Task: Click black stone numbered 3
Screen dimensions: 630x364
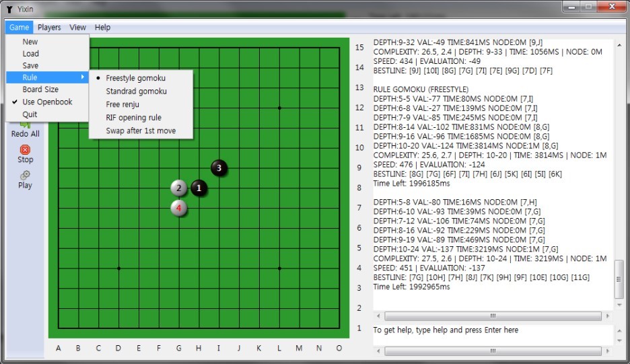Action: tap(219, 168)
